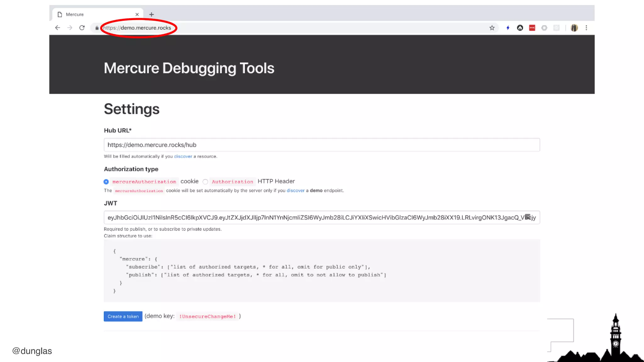Screen dimensions: 644x362
Task: Go back using the browser back arrow
Action: pos(58,28)
